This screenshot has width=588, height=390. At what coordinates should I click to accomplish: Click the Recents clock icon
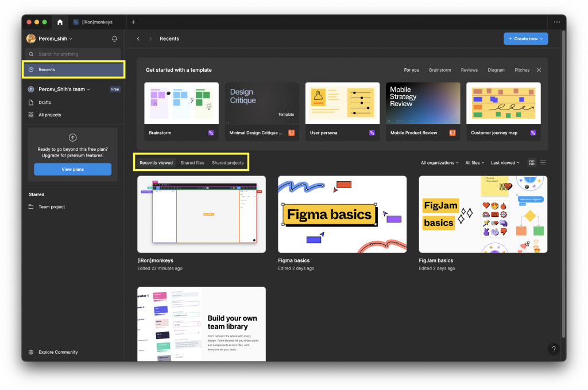31,69
